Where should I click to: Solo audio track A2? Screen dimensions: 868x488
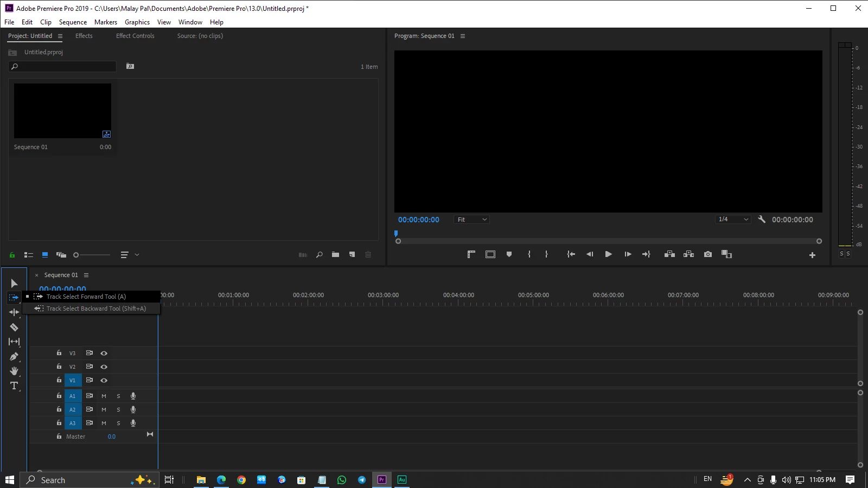point(118,409)
